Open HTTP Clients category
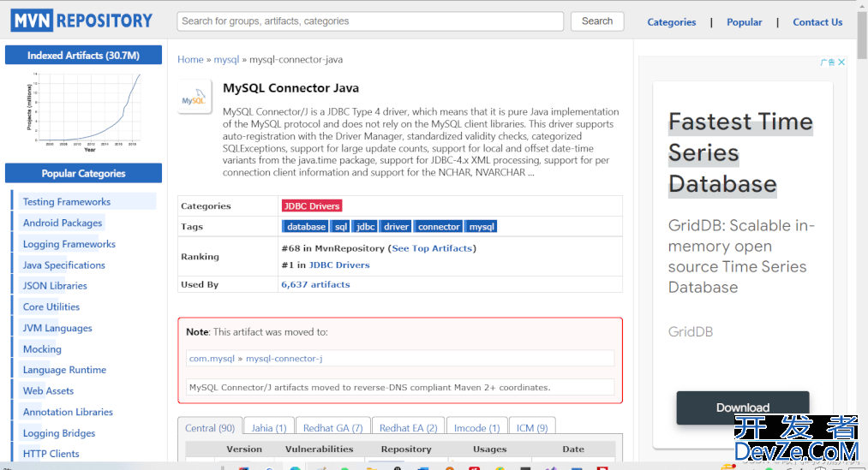 [x=51, y=454]
